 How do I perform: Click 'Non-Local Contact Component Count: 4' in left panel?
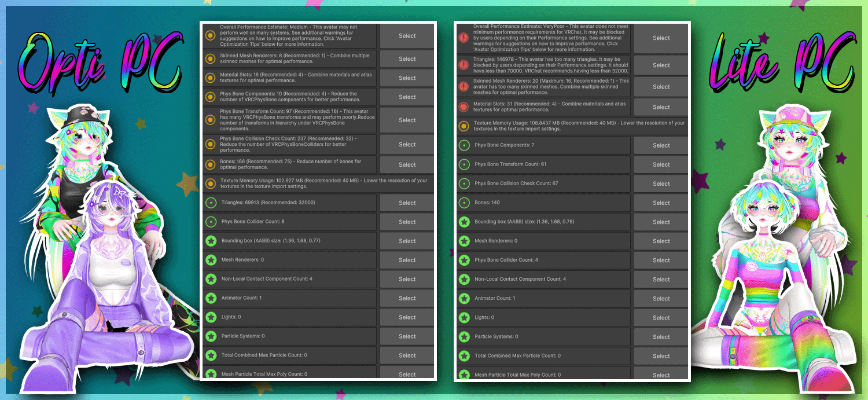(267, 279)
